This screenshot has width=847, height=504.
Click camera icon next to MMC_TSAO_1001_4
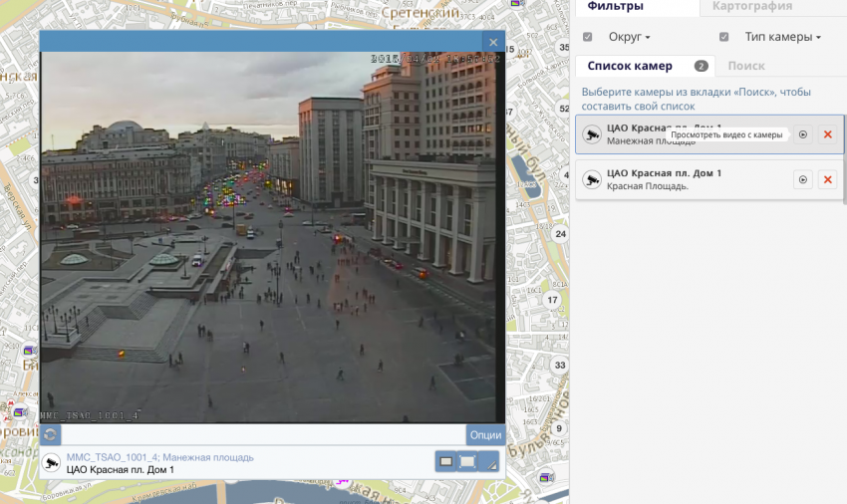click(52, 463)
